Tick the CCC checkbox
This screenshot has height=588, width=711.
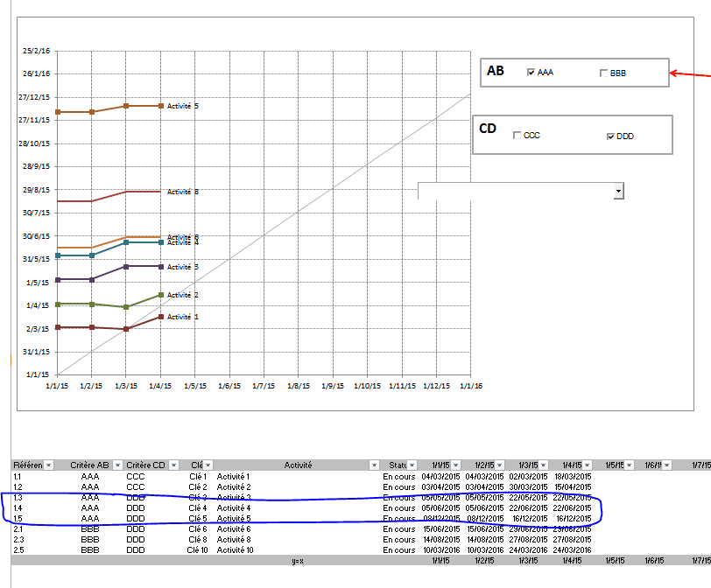[x=517, y=136]
